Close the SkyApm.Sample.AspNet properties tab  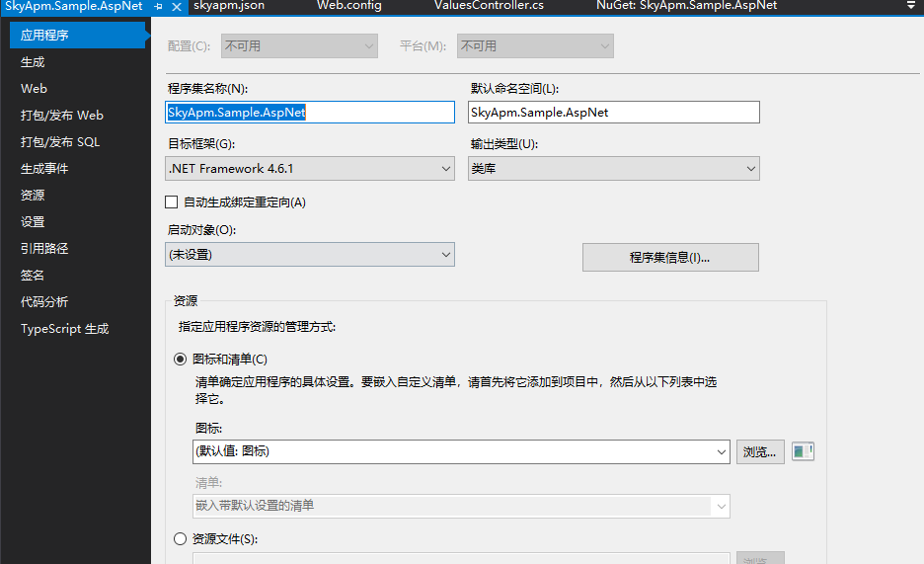(x=176, y=7)
